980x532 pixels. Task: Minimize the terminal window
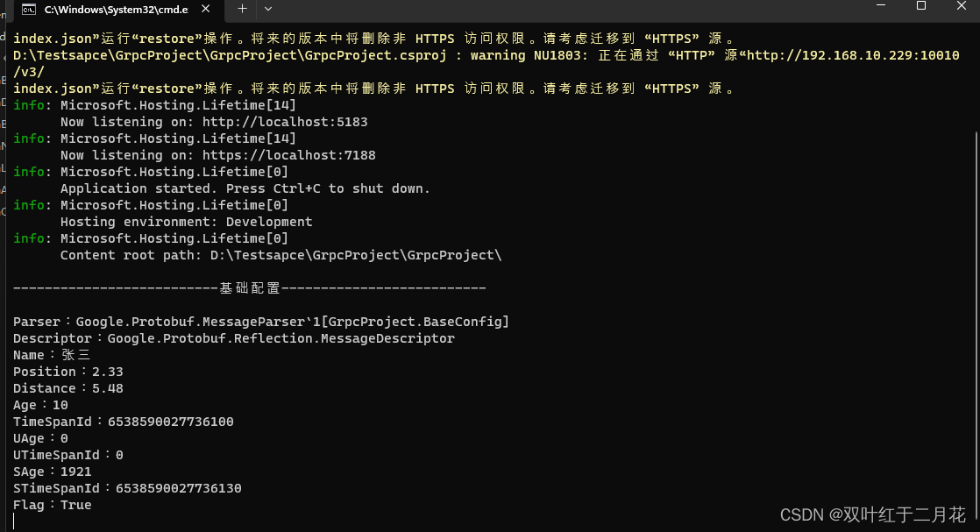point(880,7)
